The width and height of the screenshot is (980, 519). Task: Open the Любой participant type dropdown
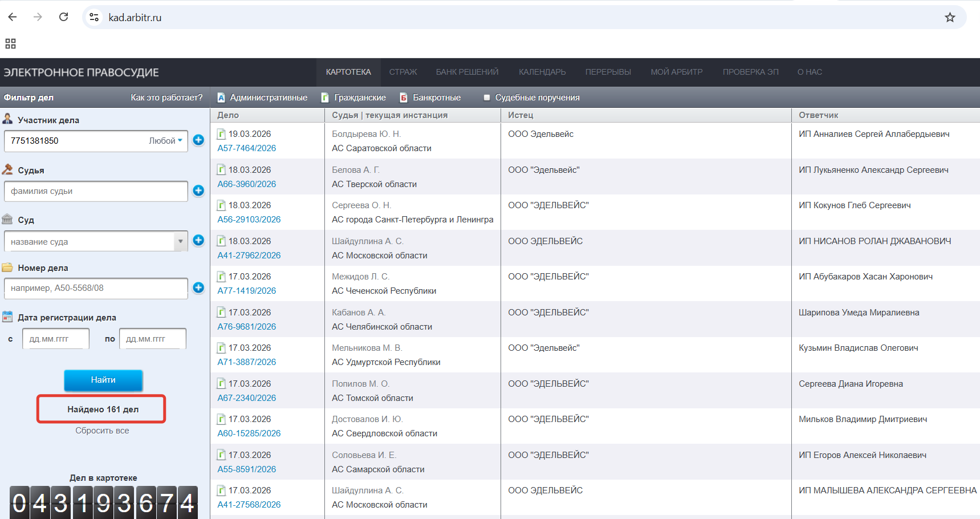[x=166, y=141]
